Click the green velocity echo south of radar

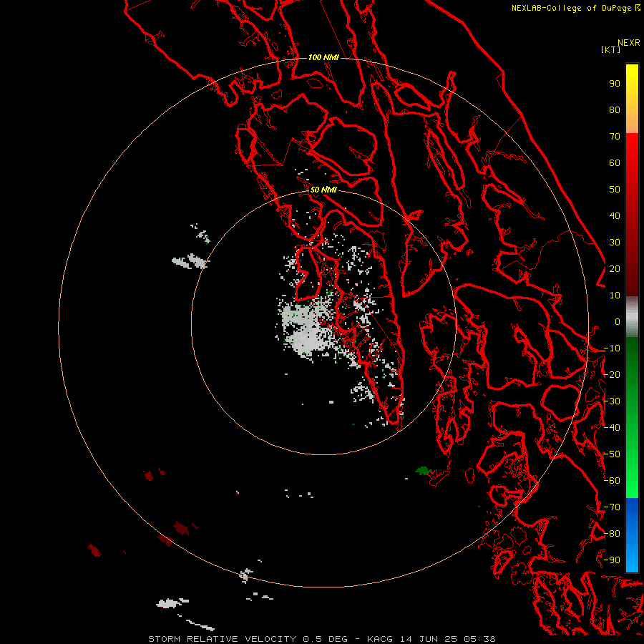pyautogui.click(x=422, y=471)
